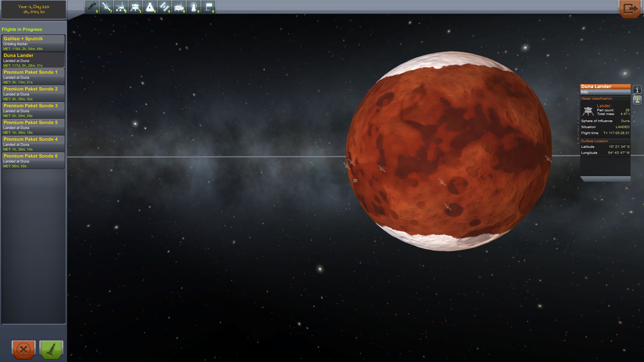This screenshot has width=644, height=362.
Task: Click the ships capsule filter icon
Action: pyautogui.click(x=150, y=7)
